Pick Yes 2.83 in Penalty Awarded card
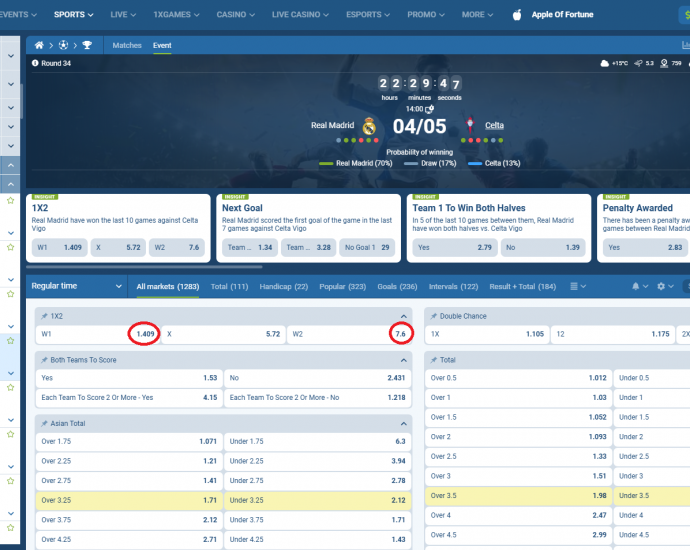The width and height of the screenshot is (690, 550). (x=645, y=248)
